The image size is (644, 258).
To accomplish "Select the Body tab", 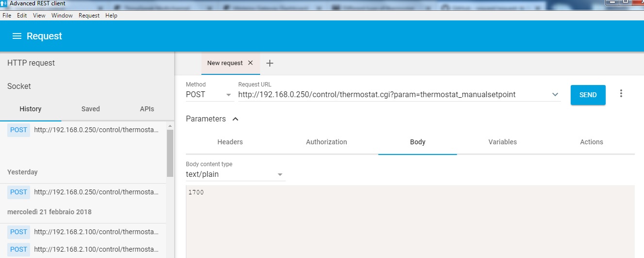I will pyautogui.click(x=417, y=142).
